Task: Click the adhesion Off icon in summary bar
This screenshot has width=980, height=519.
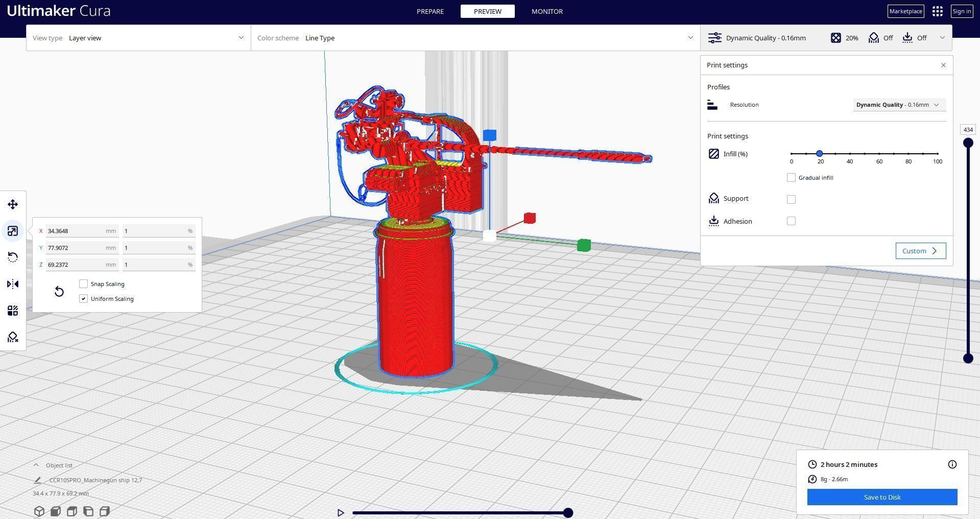Action: click(907, 38)
